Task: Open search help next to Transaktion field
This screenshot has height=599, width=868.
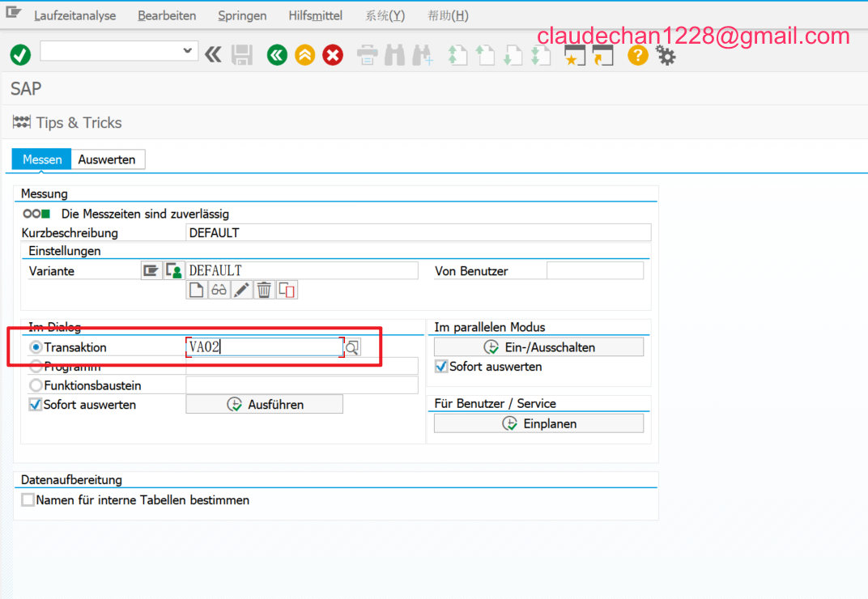Action: click(352, 348)
